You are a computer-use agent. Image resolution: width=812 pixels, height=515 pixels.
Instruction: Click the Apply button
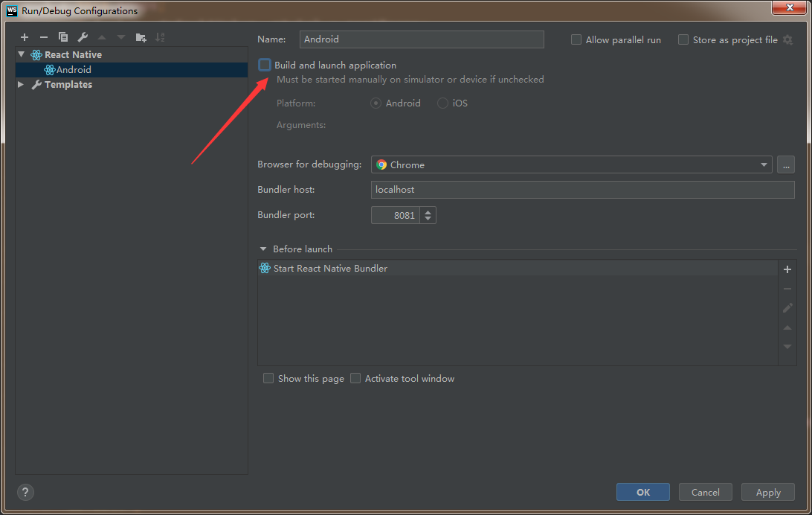[x=768, y=492]
